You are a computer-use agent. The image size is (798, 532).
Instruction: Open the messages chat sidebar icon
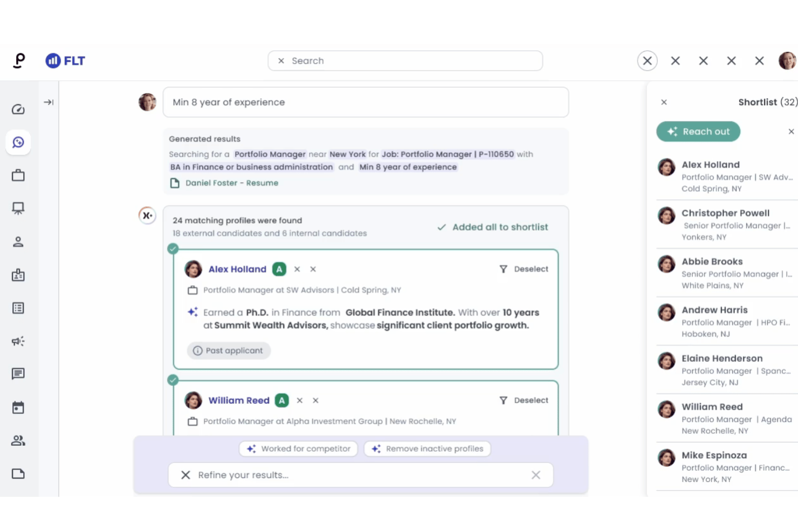point(18,374)
